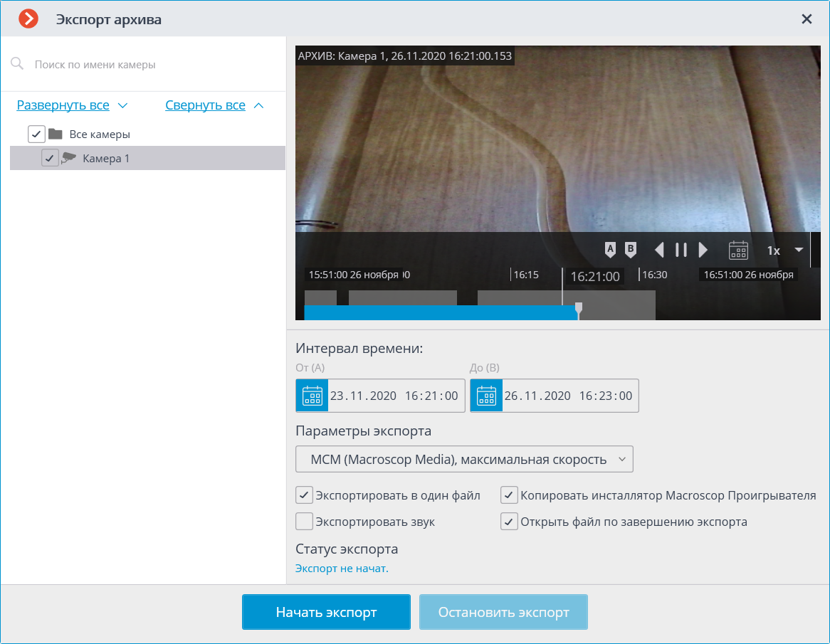Click the Macroscop logo icon
The width and height of the screenshot is (830, 644).
click(x=28, y=19)
